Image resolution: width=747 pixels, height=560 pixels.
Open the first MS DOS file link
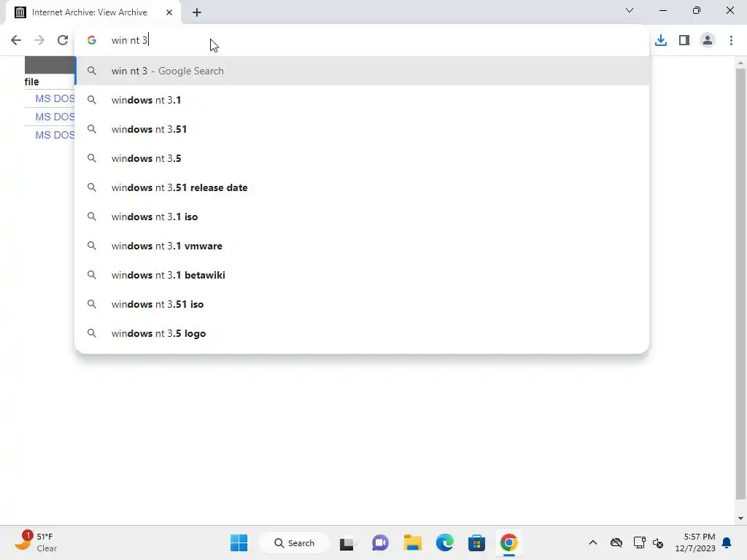coord(55,98)
